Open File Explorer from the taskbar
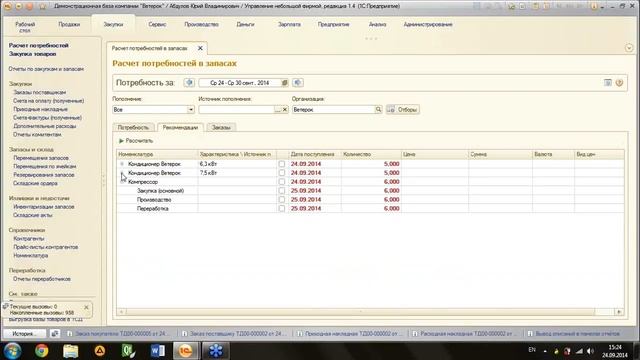This screenshot has width=640, height=360. [71, 351]
